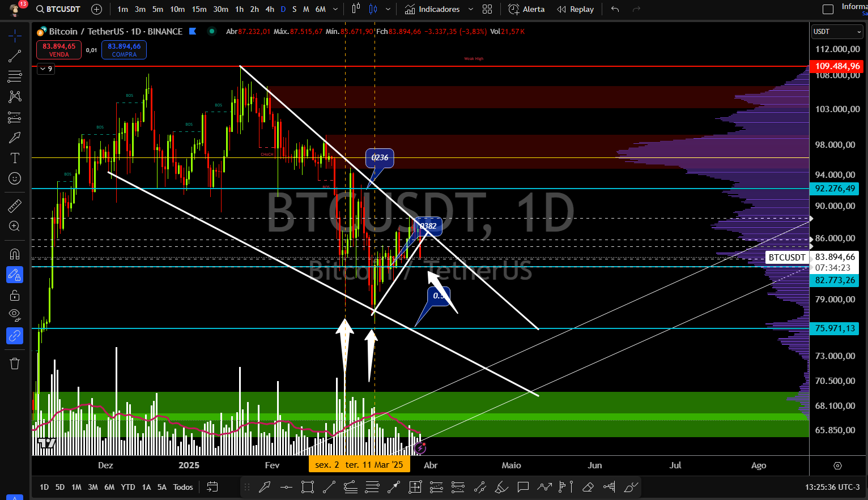Remove drawings with trash can icon
This screenshot has height=500, width=868.
[x=15, y=363]
